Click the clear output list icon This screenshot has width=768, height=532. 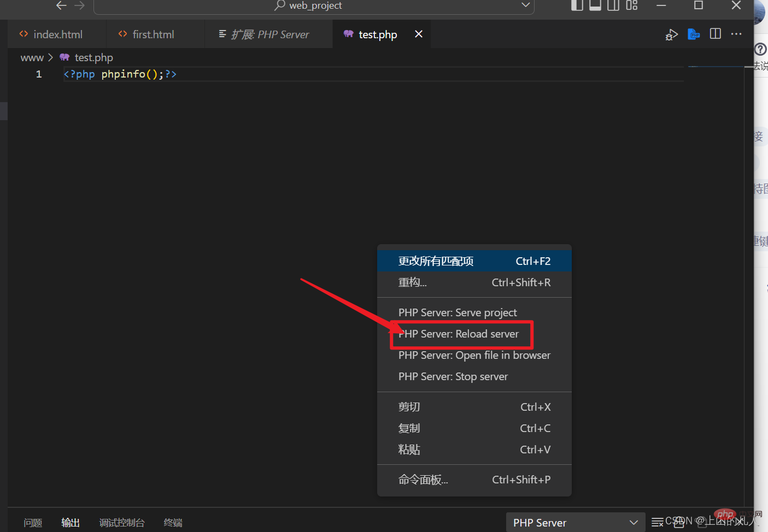pos(658,523)
